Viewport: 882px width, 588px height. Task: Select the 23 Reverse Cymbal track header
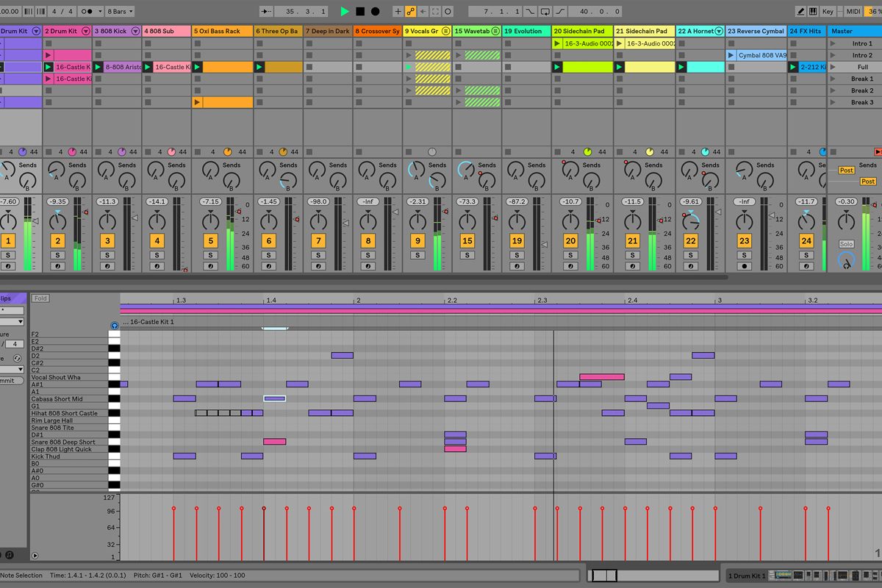pyautogui.click(x=756, y=31)
